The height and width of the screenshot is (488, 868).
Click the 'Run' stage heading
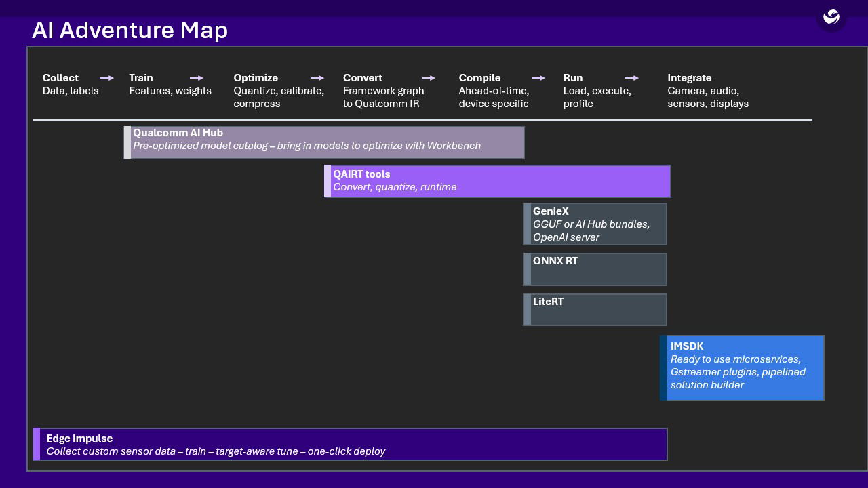[573, 78]
